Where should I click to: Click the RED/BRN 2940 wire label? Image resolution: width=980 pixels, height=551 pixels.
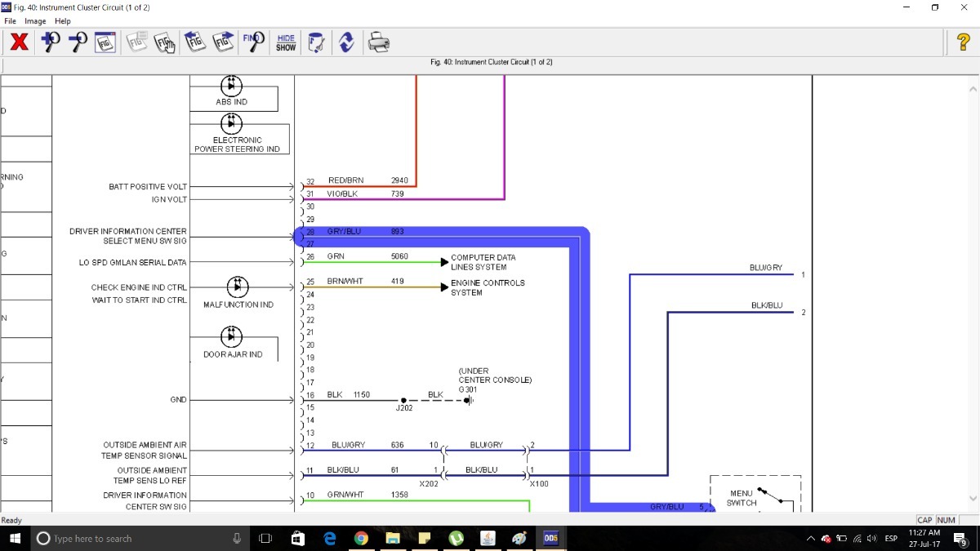367,180
